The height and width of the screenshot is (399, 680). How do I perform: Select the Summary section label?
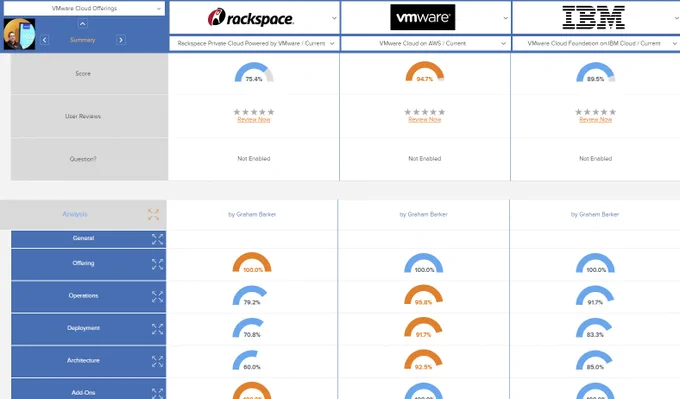tap(82, 40)
